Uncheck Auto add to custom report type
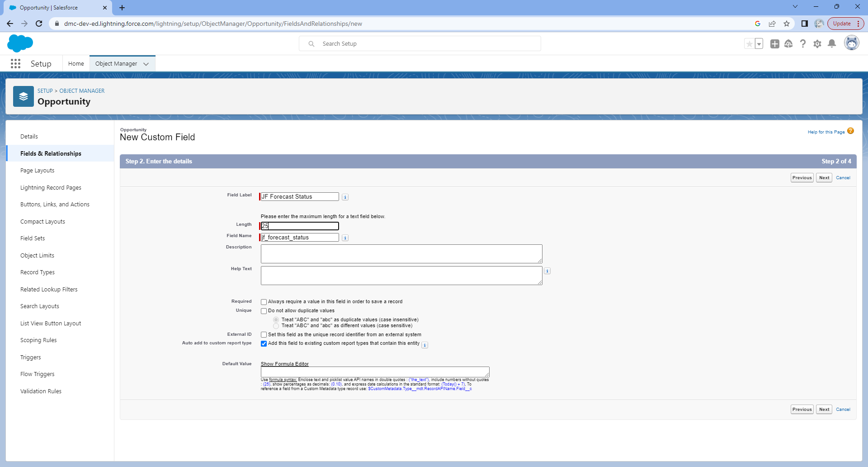 point(264,343)
